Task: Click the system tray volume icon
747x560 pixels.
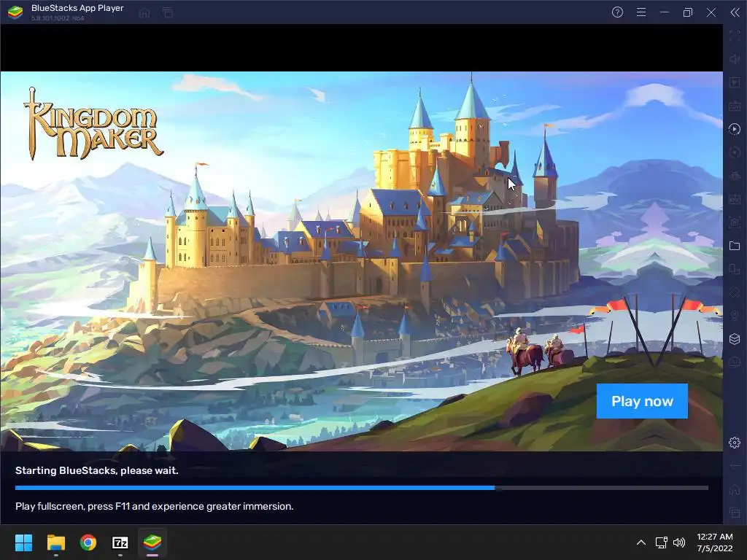Action: 679,542
